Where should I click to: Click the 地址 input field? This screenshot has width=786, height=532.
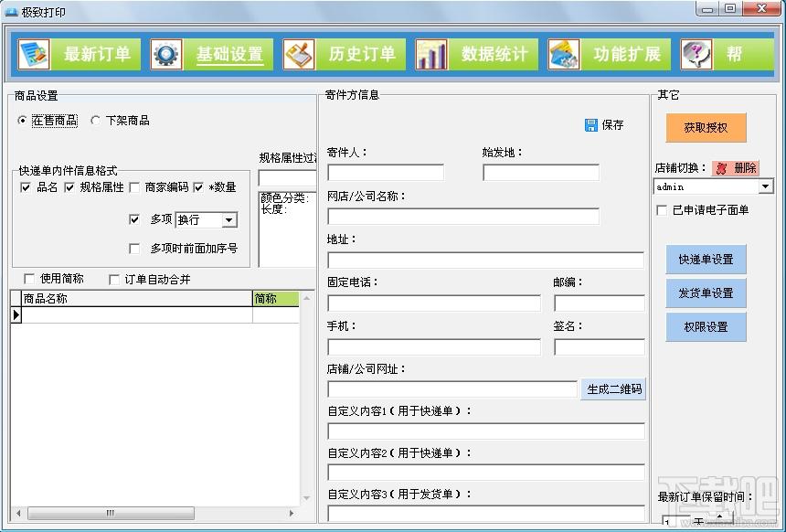[x=485, y=260]
